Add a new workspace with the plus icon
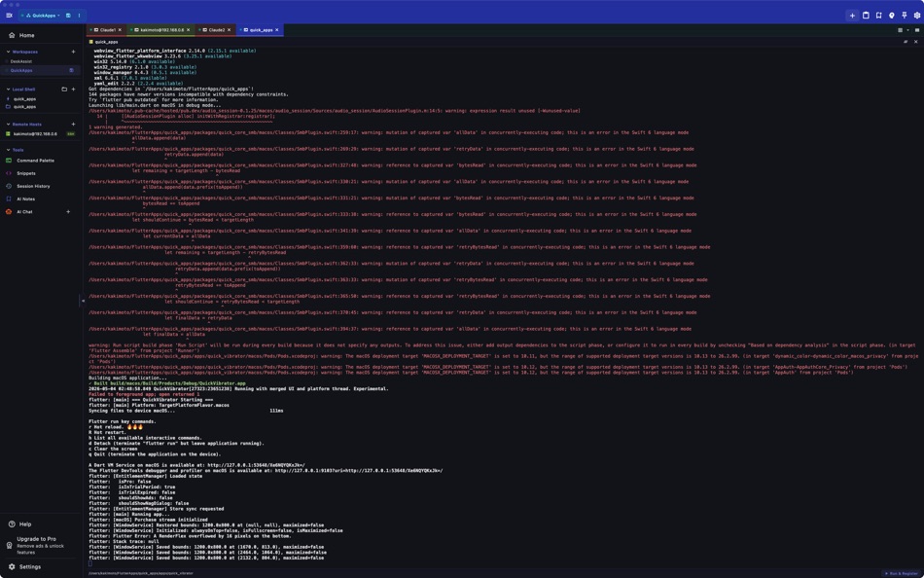Viewport: 924px width, 578px height. 73,52
